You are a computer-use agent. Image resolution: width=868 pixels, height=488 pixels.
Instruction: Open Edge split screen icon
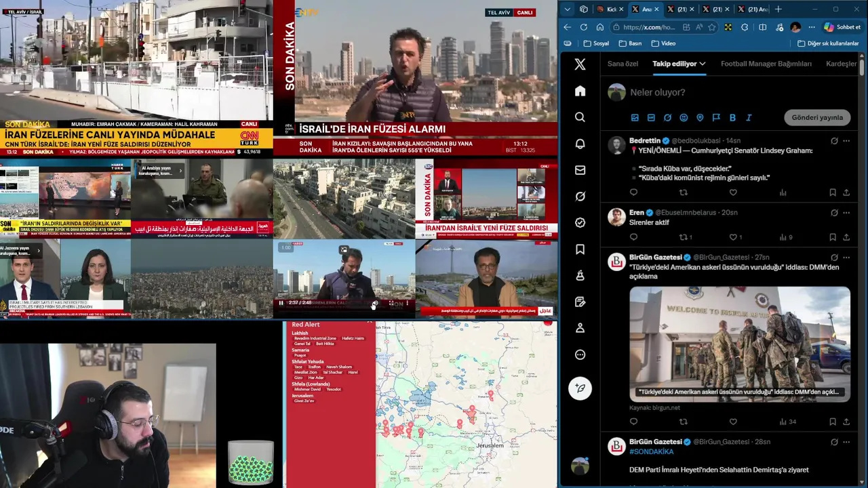click(x=763, y=27)
